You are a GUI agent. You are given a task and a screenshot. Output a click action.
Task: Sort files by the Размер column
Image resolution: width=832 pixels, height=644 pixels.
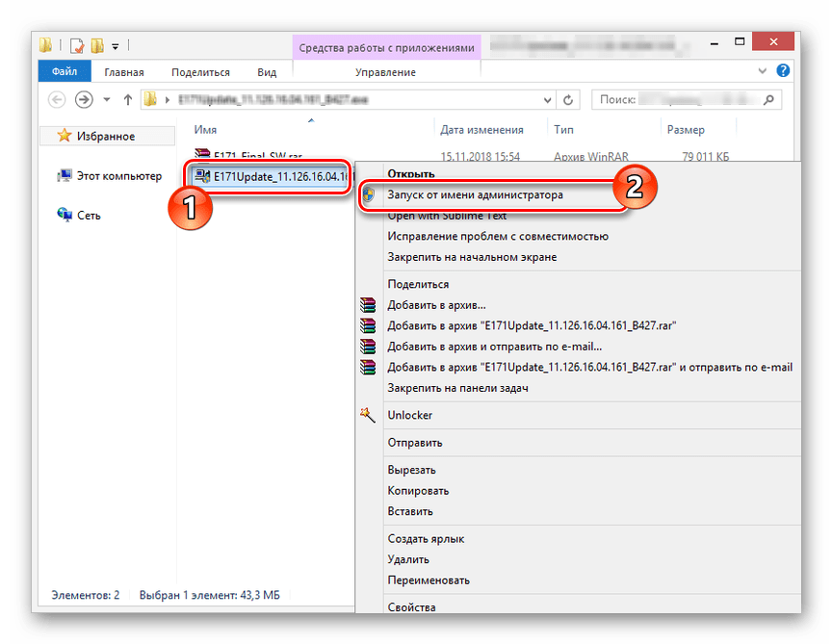click(686, 130)
